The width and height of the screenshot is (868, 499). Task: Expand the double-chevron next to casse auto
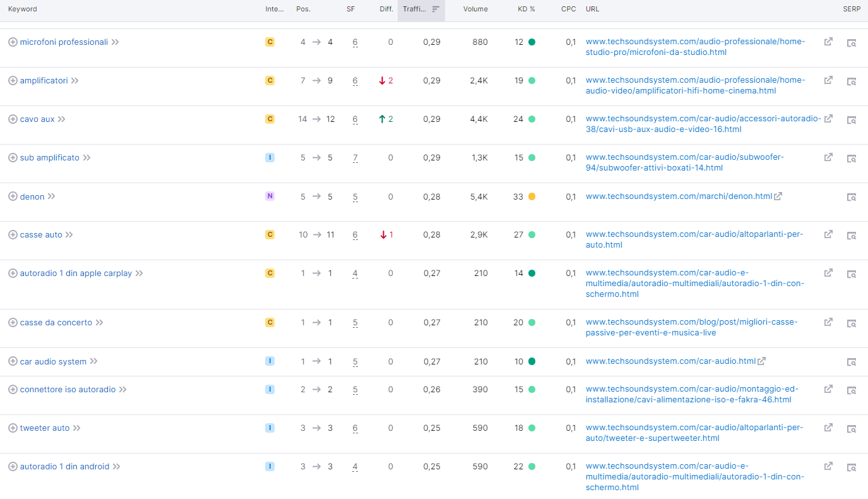point(69,235)
